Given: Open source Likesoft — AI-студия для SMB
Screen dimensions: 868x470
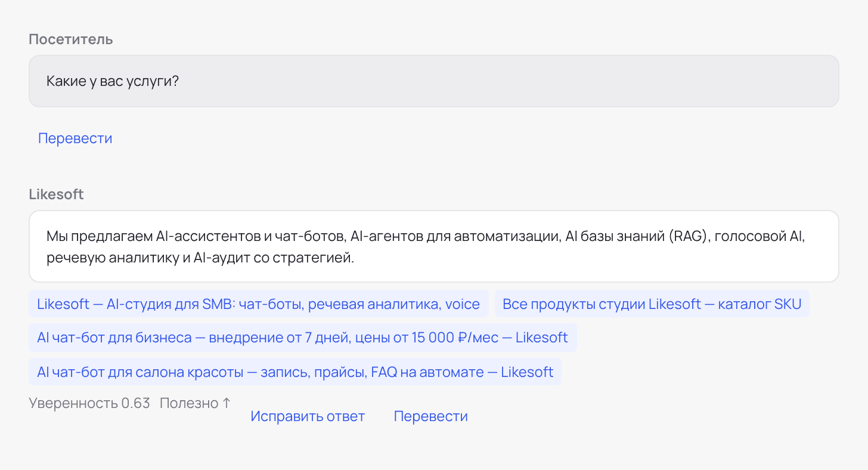Looking at the screenshot, I should point(259,304).
